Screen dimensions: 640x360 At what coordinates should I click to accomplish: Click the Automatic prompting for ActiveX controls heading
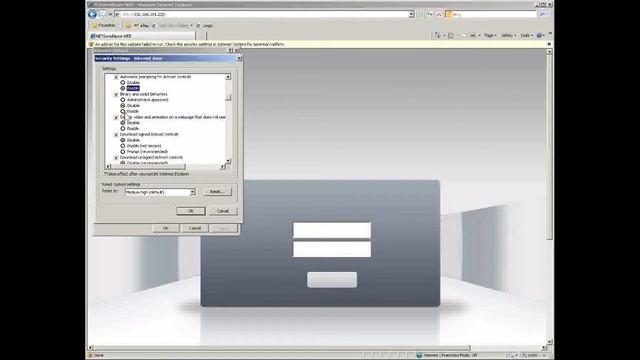155,77
